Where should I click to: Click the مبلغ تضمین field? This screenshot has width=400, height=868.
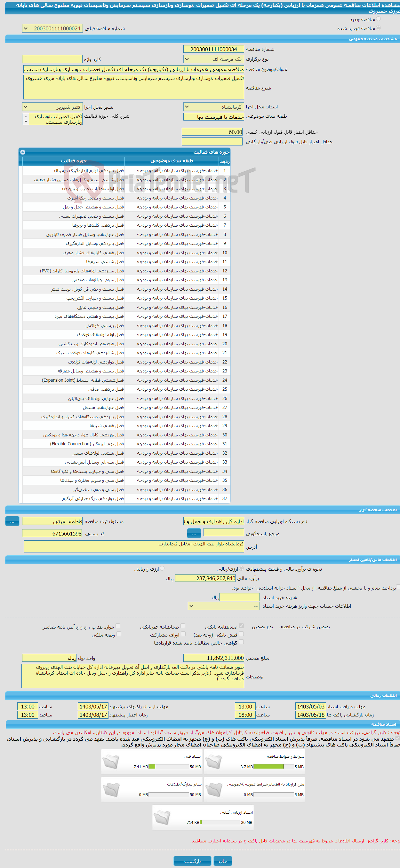[214, 658]
